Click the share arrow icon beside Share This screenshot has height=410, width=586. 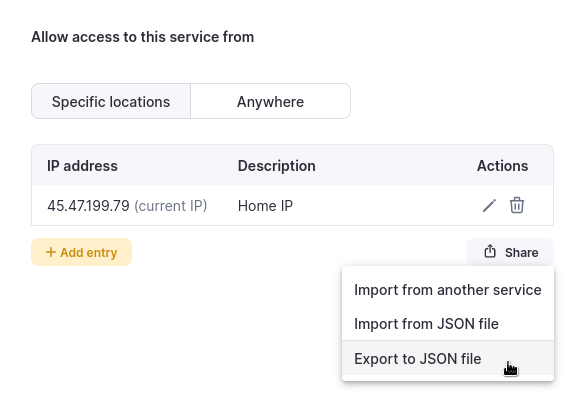(x=490, y=252)
